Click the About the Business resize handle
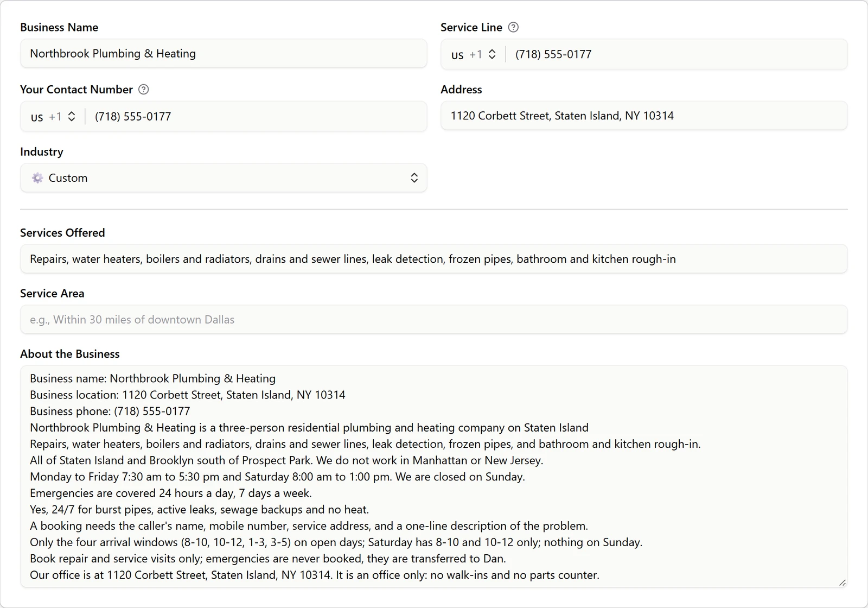The height and width of the screenshot is (608, 868). click(x=842, y=582)
